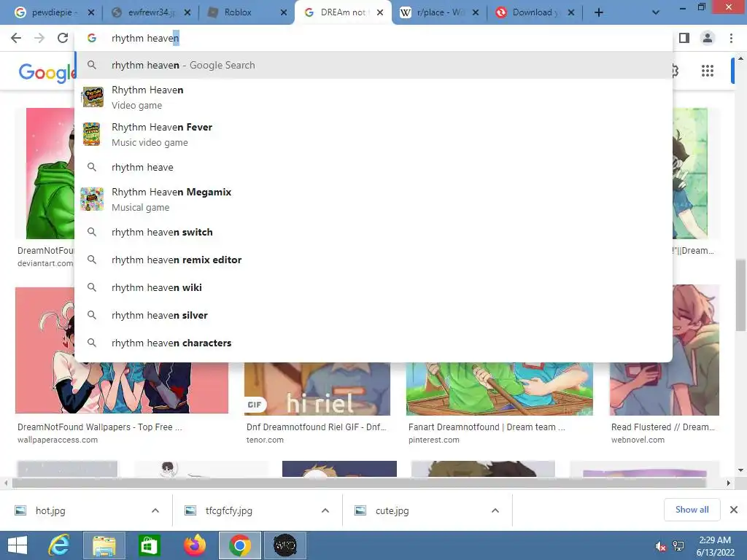This screenshot has height=560, width=747.
Task: Open the tab search chevron
Action: (x=656, y=13)
